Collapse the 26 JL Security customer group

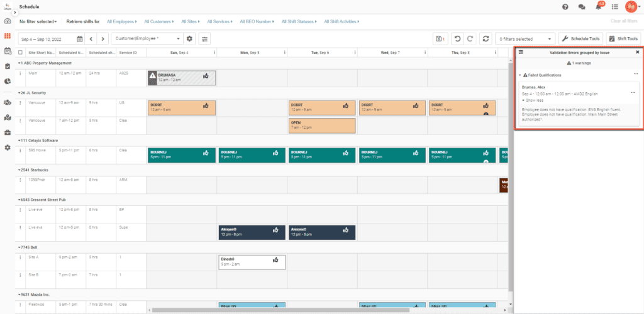pyautogui.click(x=19, y=92)
